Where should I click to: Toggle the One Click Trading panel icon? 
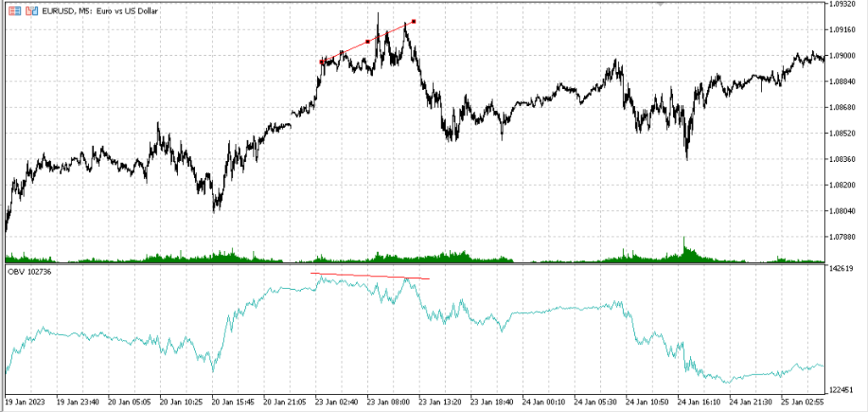[x=15, y=10]
